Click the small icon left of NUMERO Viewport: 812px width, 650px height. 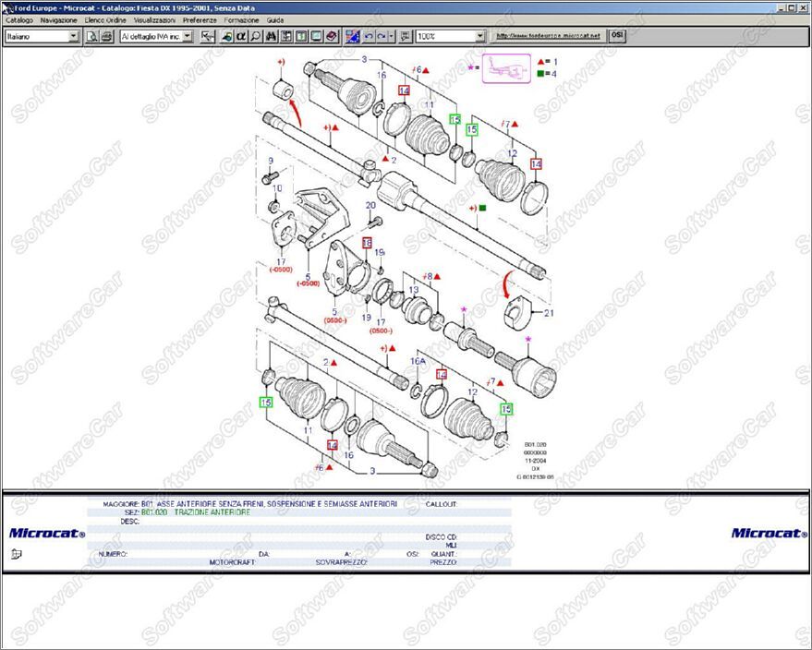pos(16,554)
